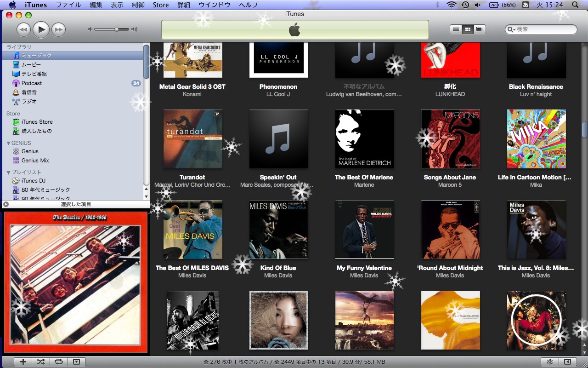Screen dimensions: 588x368
Task: Collapse the プレイリスト section triangle
Action: coord(8,172)
